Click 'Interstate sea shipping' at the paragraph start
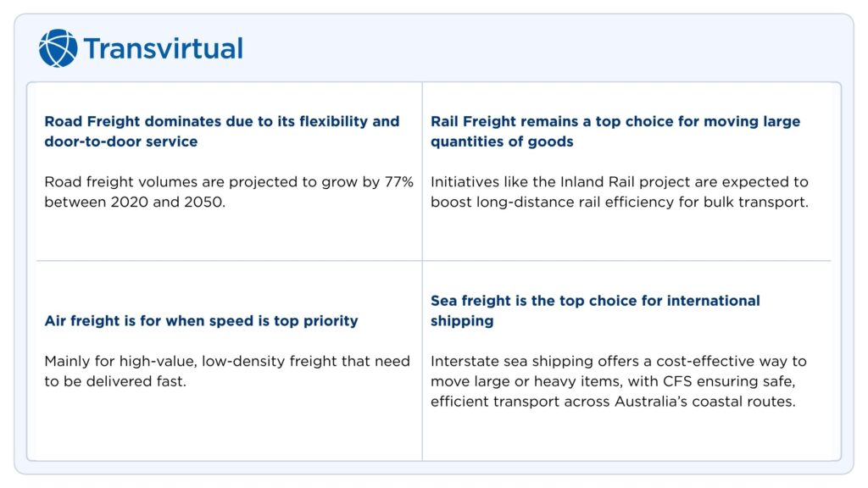Screen dimensions: 868x488 (505, 362)
